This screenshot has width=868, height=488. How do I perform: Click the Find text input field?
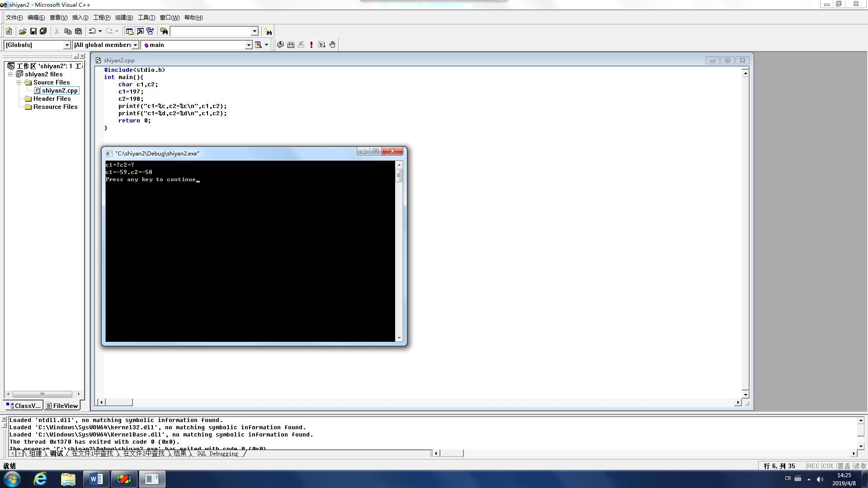[210, 31]
